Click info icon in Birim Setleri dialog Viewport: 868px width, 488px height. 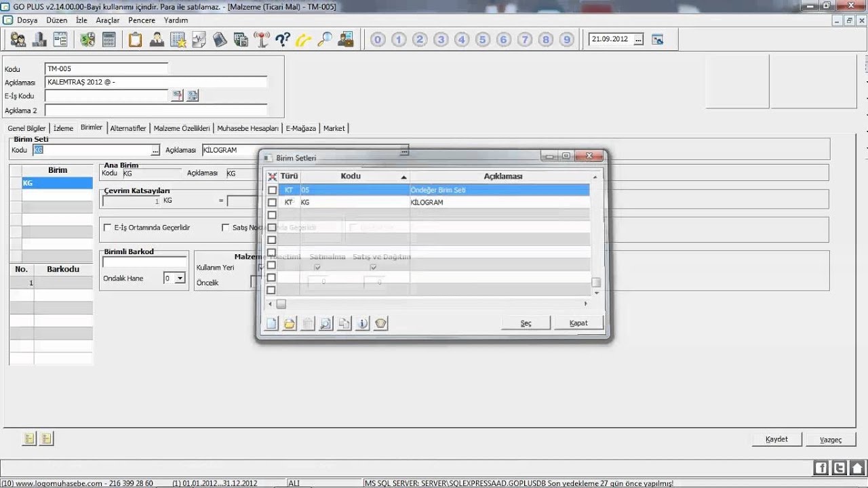363,323
